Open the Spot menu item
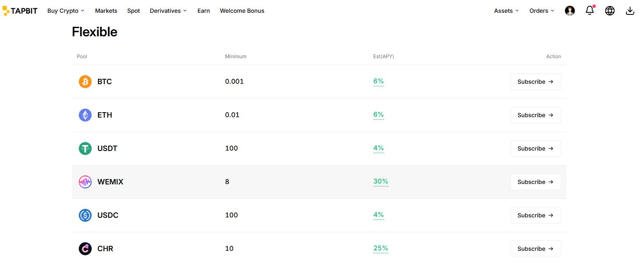644x264 pixels. coord(133,11)
